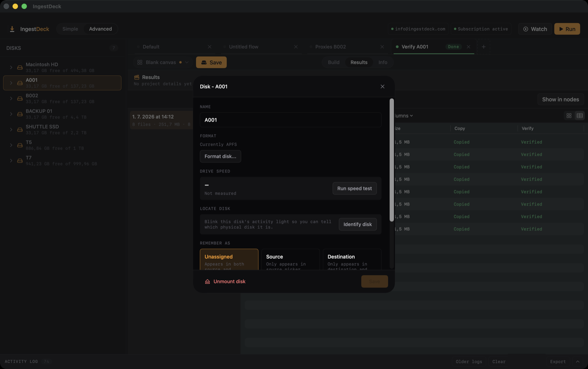Click the SHUTTLE SSD disk icon

click(20, 130)
